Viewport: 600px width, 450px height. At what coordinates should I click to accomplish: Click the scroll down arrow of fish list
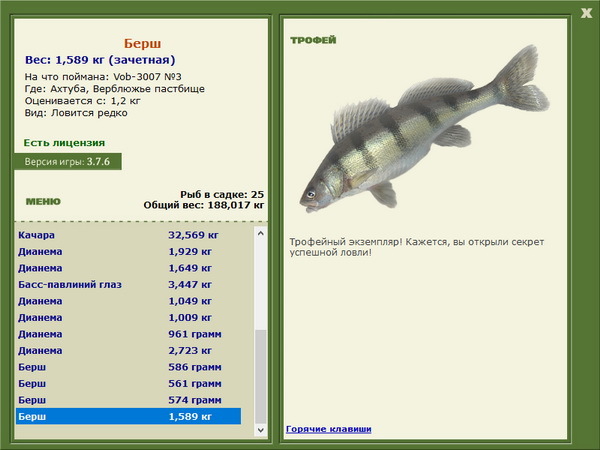click(261, 430)
